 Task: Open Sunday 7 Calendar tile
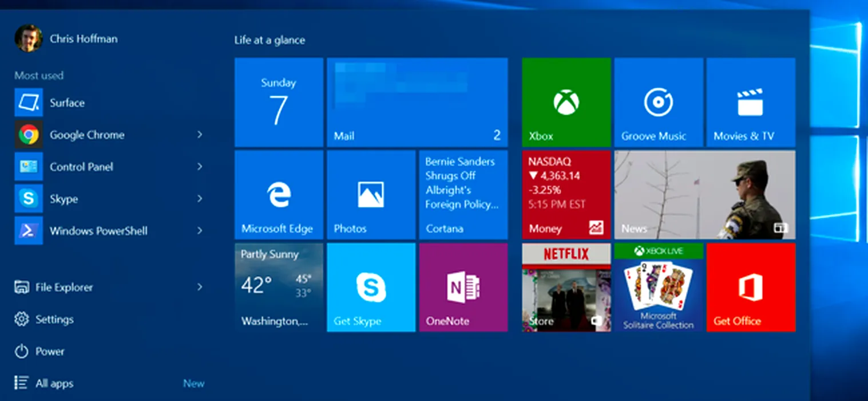click(279, 102)
